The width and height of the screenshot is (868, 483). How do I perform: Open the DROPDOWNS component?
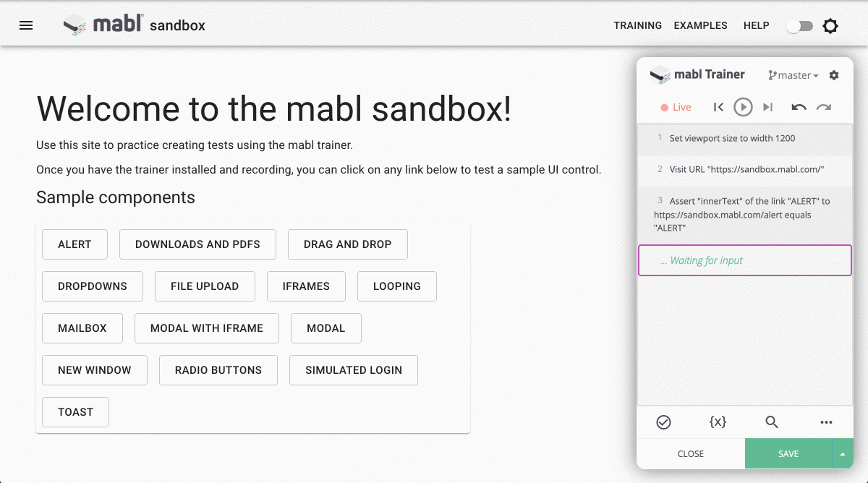93,286
